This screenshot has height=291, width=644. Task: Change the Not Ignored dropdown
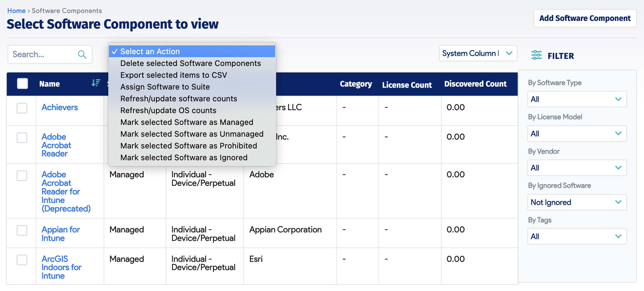click(577, 202)
